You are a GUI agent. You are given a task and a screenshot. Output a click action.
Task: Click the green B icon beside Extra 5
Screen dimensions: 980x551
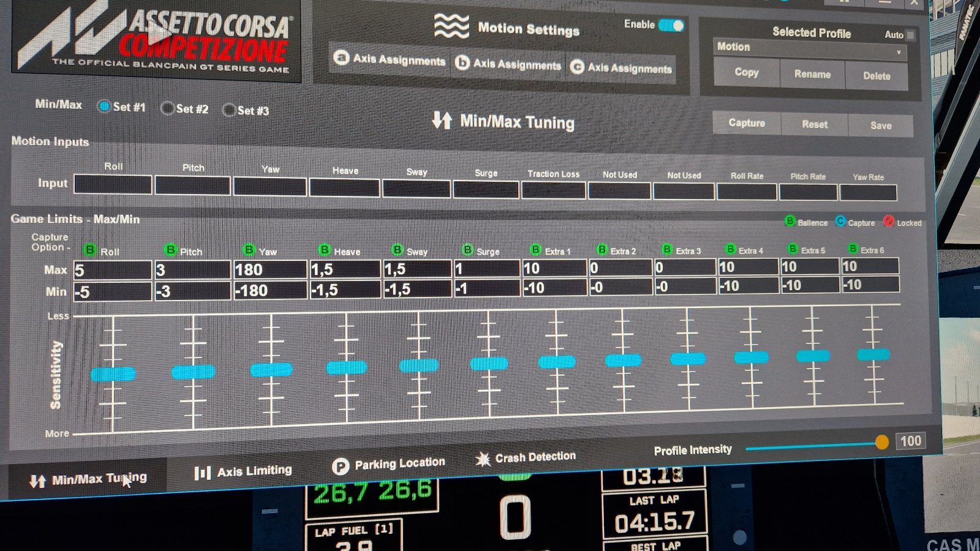coord(793,249)
